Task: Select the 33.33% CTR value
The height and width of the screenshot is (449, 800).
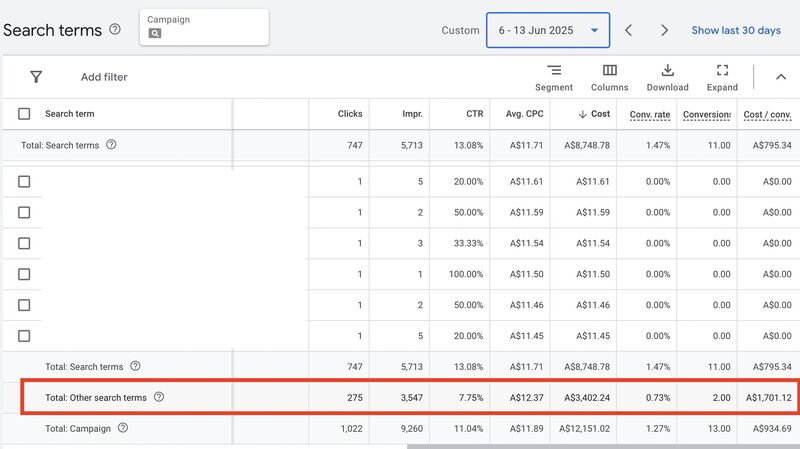Action: pos(468,243)
